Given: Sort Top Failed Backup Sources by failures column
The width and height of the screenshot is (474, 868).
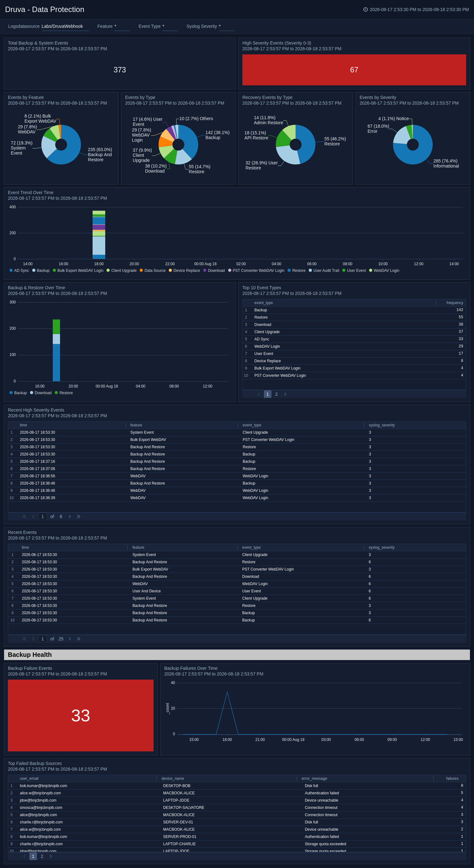Looking at the screenshot, I should 452,778.
